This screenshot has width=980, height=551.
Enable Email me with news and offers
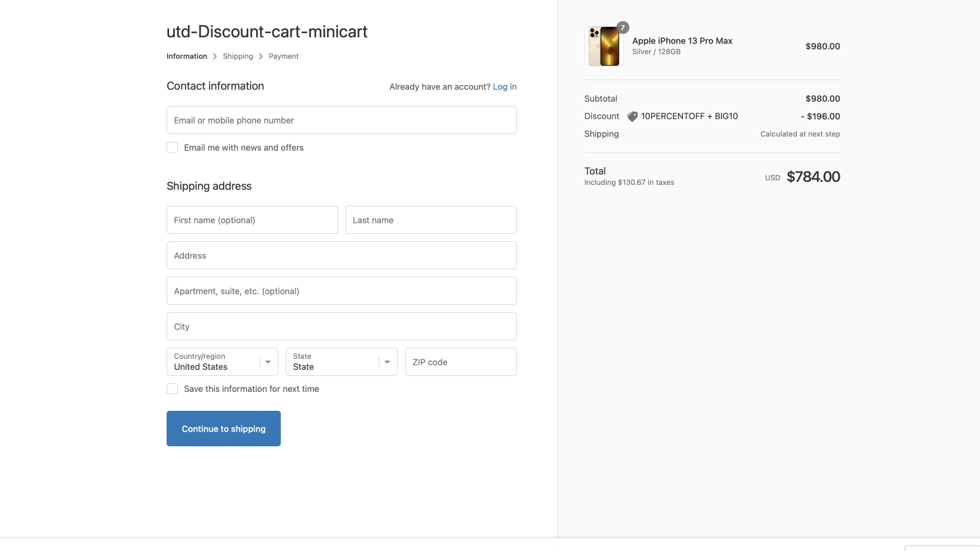(172, 148)
